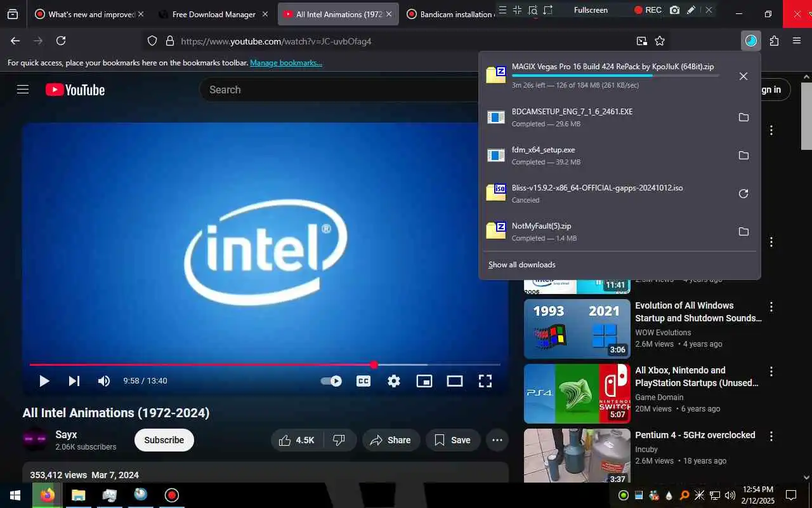This screenshot has width=812, height=508.
Task: Open the Firefox application menu
Action: click(x=797, y=41)
